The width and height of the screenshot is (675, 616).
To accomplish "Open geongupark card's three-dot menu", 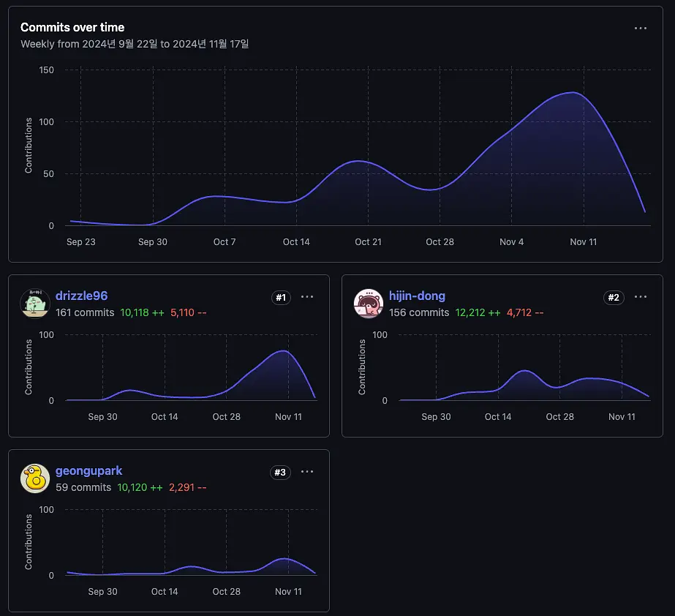I will click(x=307, y=472).
